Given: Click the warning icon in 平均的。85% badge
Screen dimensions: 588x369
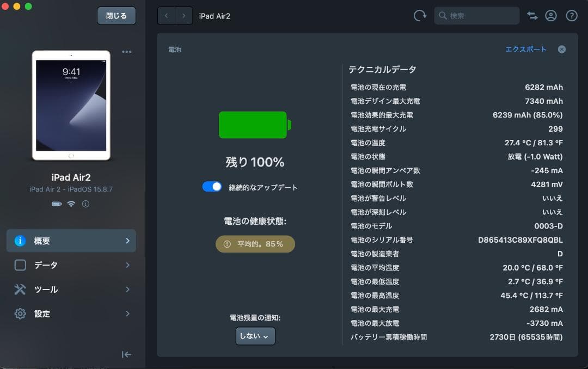Looking at the screenshot, I should [x=227, y=244].
